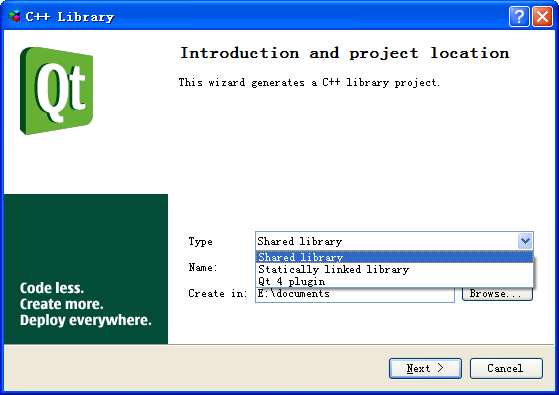Viewport: 559px width, 395px height.
Task: Click the Introduction and project location heading
Action: click(344, 53)
